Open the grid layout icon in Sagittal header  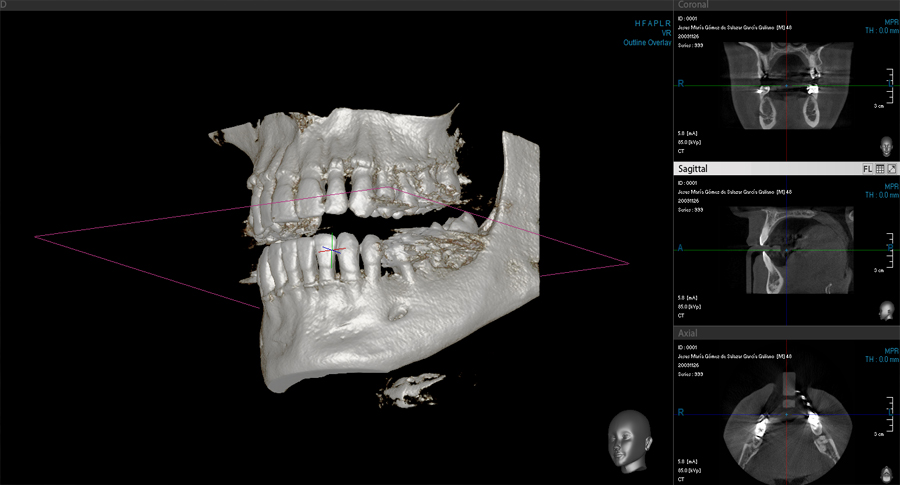(880, 169)
